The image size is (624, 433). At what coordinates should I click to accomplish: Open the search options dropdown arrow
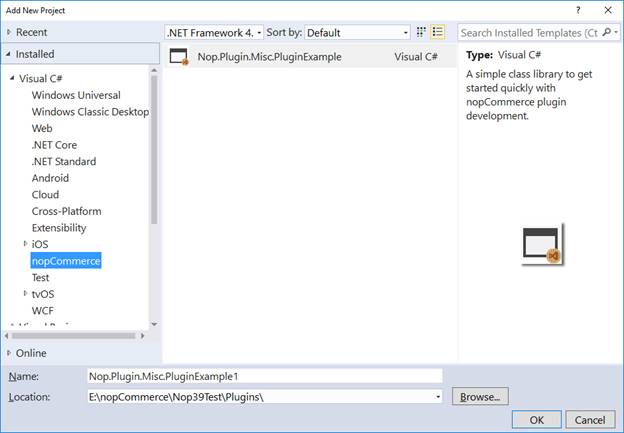(616, 32)
